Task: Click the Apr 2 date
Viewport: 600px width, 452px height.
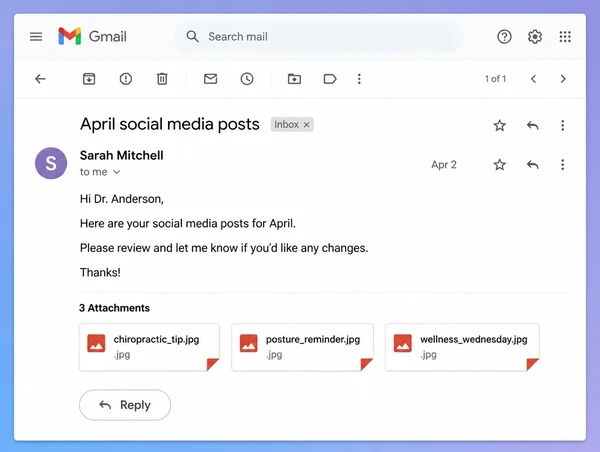Action: 444,165
